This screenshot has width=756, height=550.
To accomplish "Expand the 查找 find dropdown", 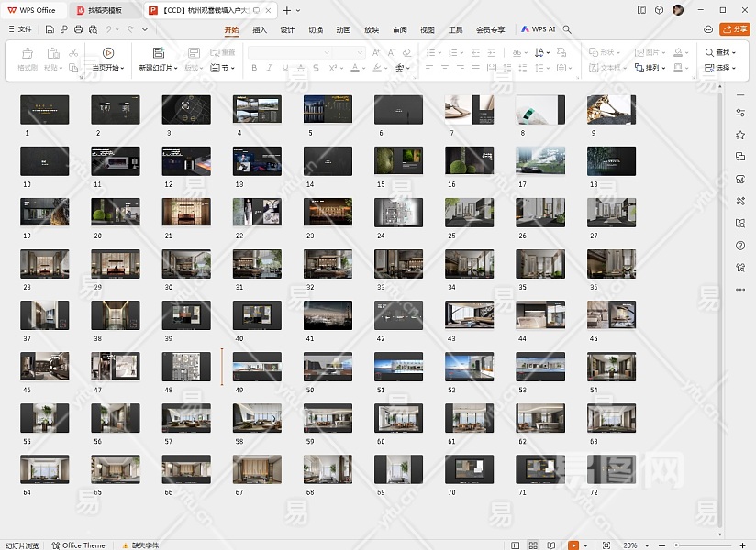I will click(734, 53).
